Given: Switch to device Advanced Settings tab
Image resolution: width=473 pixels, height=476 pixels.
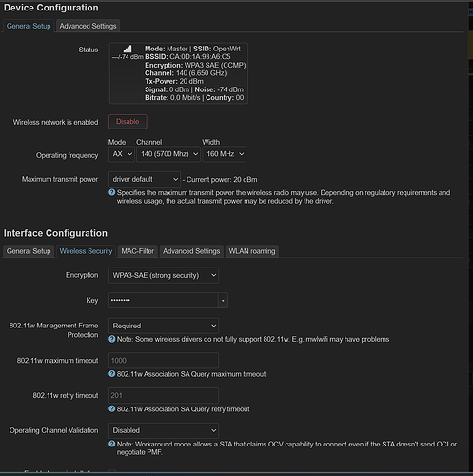Looking at the screenshot, I should tap(88, 26).
